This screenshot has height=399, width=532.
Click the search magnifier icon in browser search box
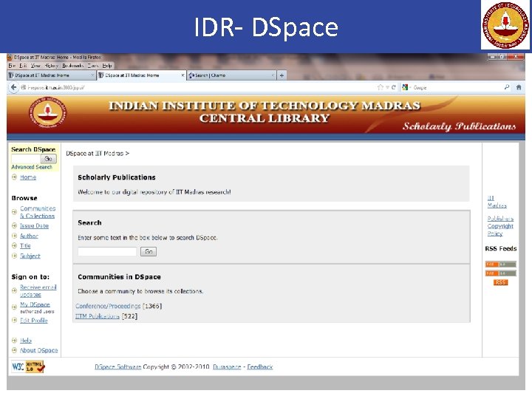[507, 87]
